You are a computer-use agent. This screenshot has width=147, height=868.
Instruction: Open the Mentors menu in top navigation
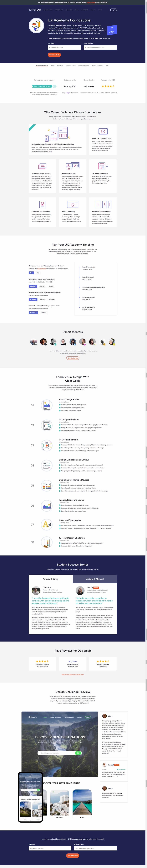85,10
